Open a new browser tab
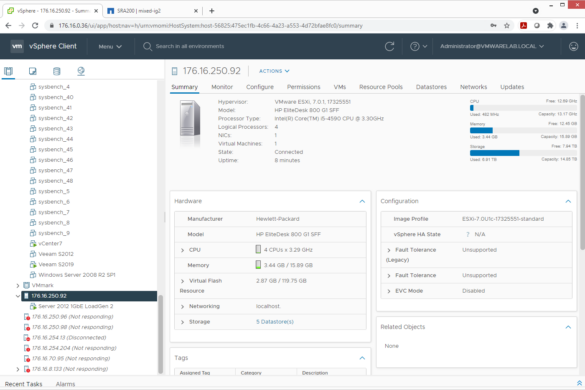 click(x=212, y=11)
